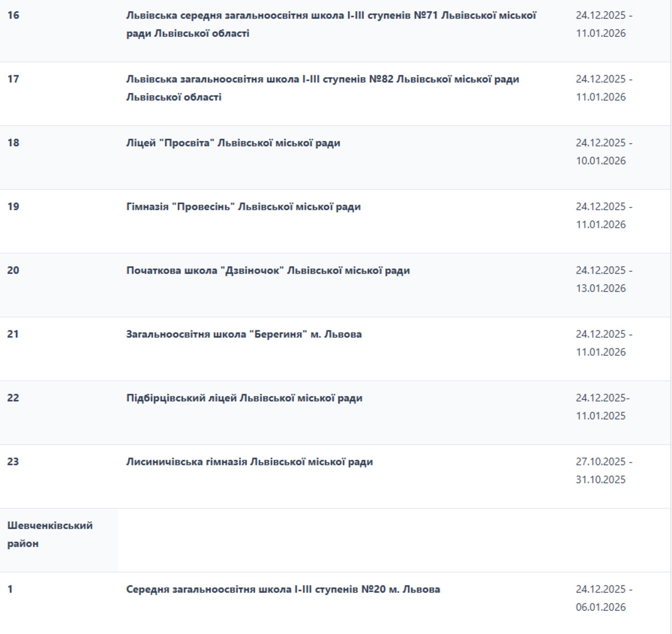The width and height of the screenshot is (672, 634).
Task: Click row number 23
Action: (x=13, y=462)
